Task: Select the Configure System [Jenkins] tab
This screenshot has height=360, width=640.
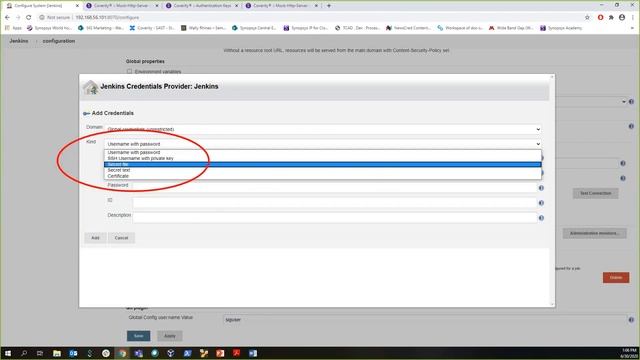Action: tap(42, 6)
